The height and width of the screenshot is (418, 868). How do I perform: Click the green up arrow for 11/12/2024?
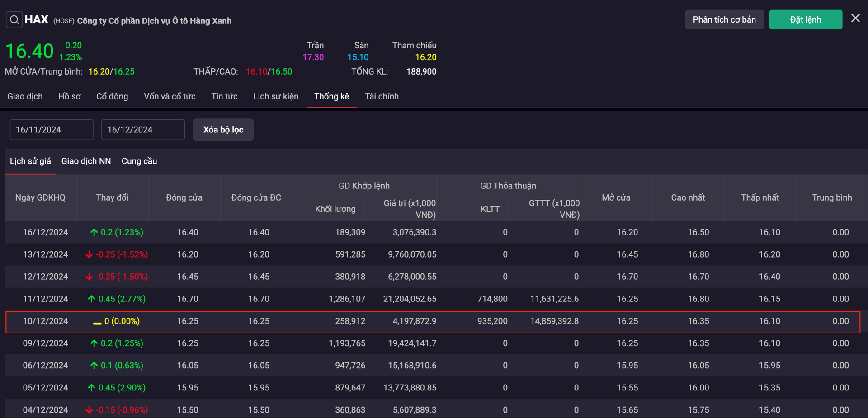(x=91, y=299)
